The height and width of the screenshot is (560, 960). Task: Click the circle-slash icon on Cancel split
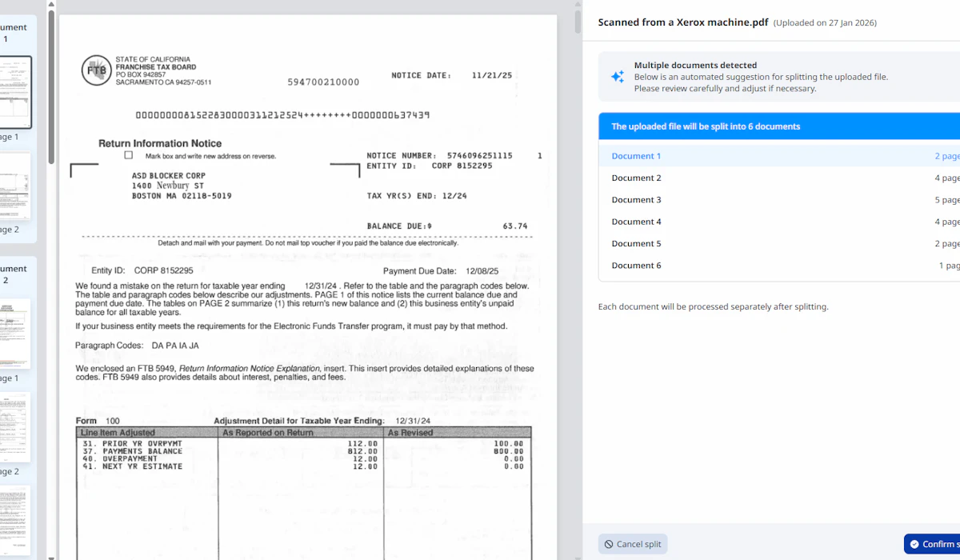click(609, 544)
